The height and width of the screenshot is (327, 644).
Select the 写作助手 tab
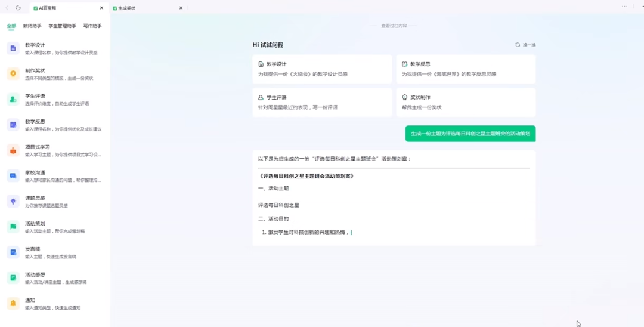(x=92, y=26)
